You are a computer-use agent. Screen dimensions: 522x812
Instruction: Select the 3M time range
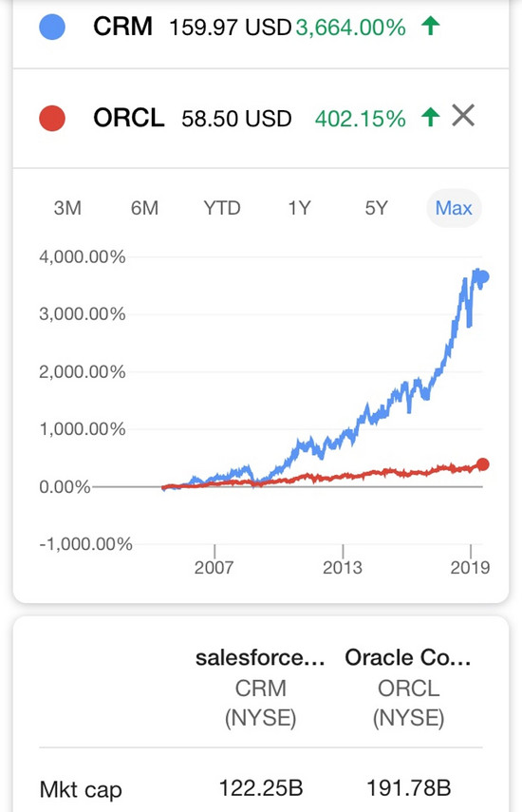click(x=67, y=208)
